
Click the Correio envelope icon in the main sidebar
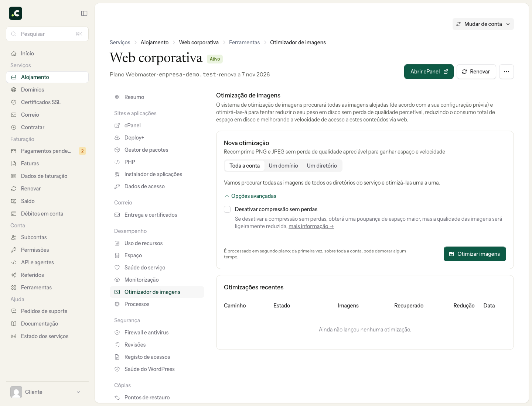coord(14,115)
